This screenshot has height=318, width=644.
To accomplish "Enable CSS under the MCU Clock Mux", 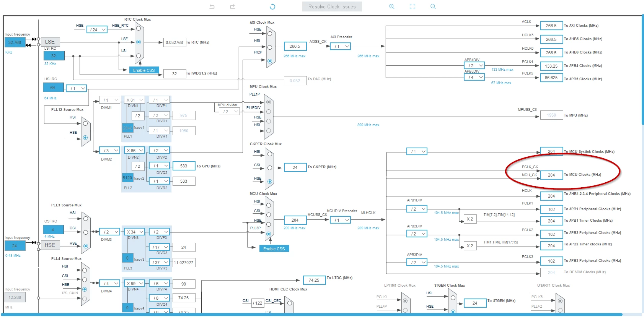I will click(274, 249).
